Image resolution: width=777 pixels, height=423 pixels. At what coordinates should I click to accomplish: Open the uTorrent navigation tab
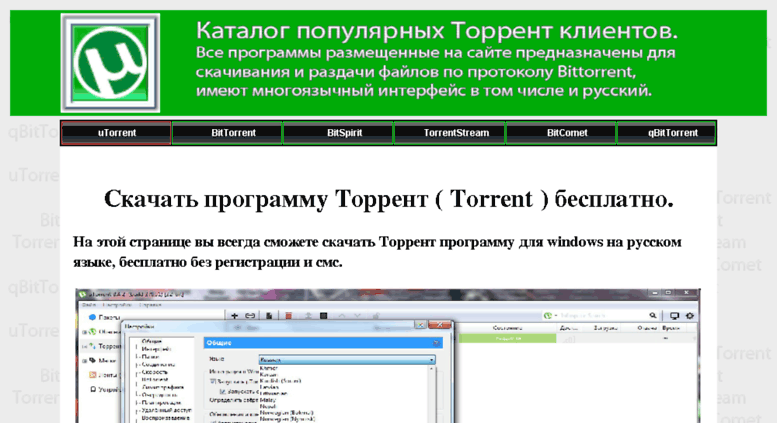point(116,133)
